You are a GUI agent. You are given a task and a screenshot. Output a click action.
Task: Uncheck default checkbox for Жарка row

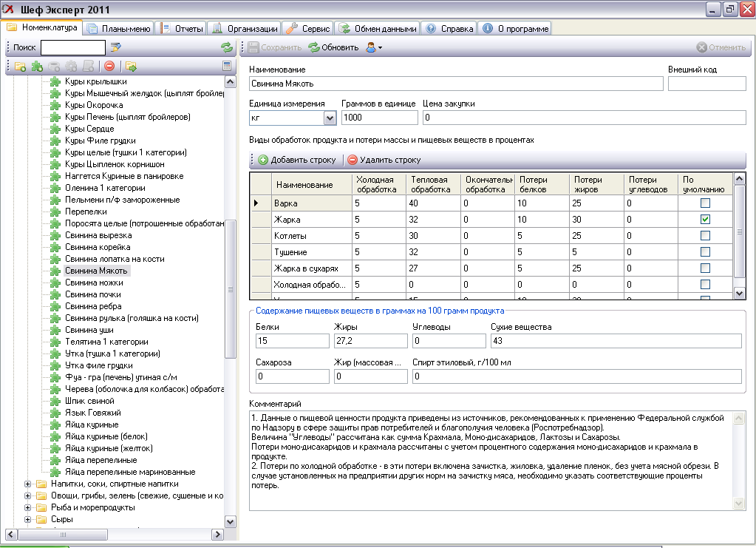pyautogui.click(x=705, y=220)
